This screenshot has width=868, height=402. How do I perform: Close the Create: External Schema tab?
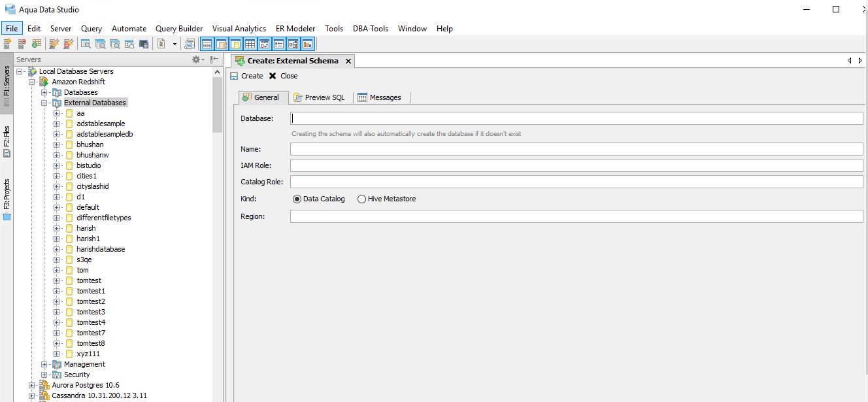348,61
